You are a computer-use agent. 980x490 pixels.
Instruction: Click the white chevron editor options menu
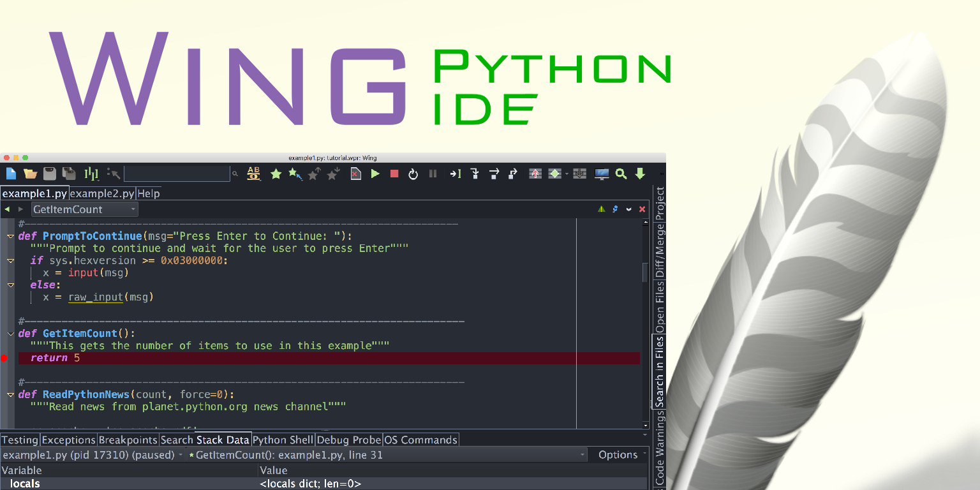coord(629,209)
